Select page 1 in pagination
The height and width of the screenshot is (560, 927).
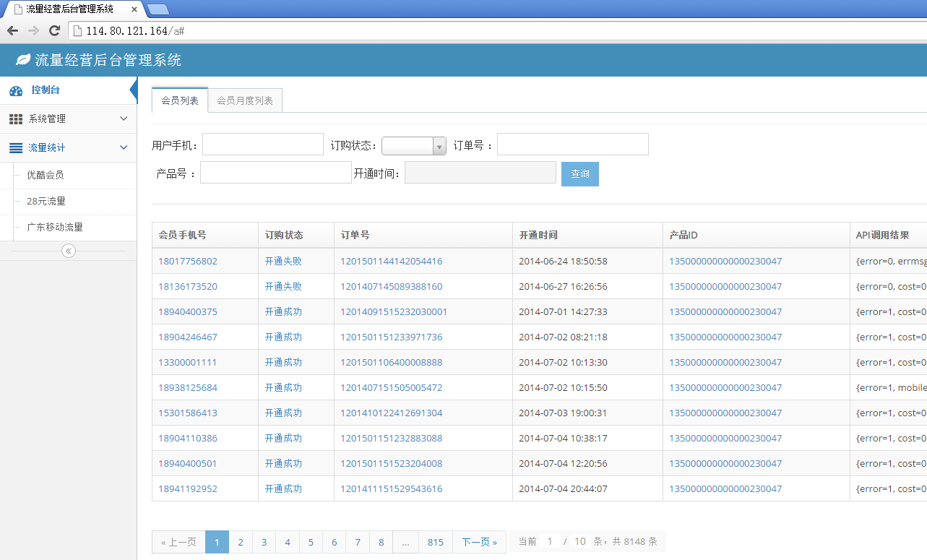tap(217, 542)
